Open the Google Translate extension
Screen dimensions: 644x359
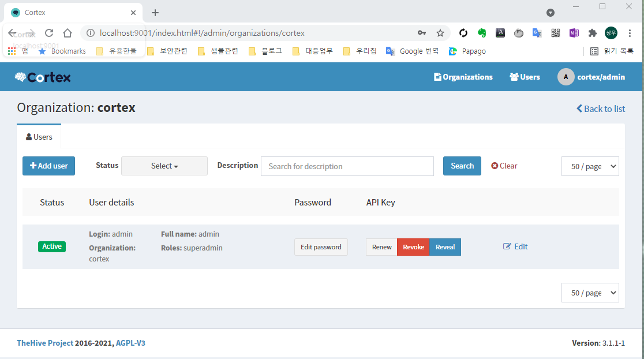pos(537,33)
